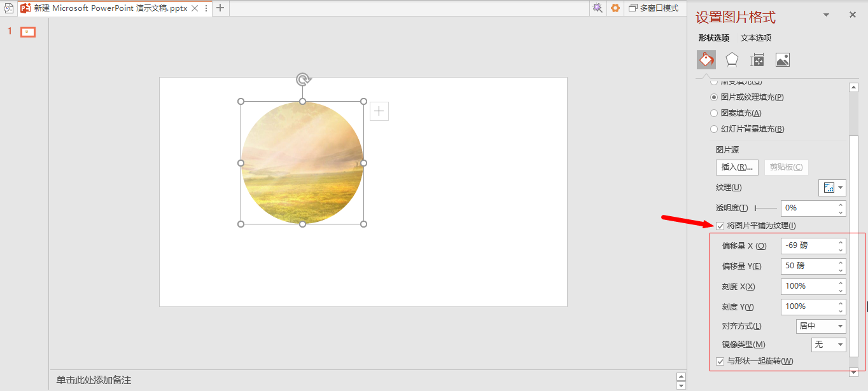The height and width of the screenshot is (391, 868).
Task: Open the Fill & Line options icon
Action: 706,60
